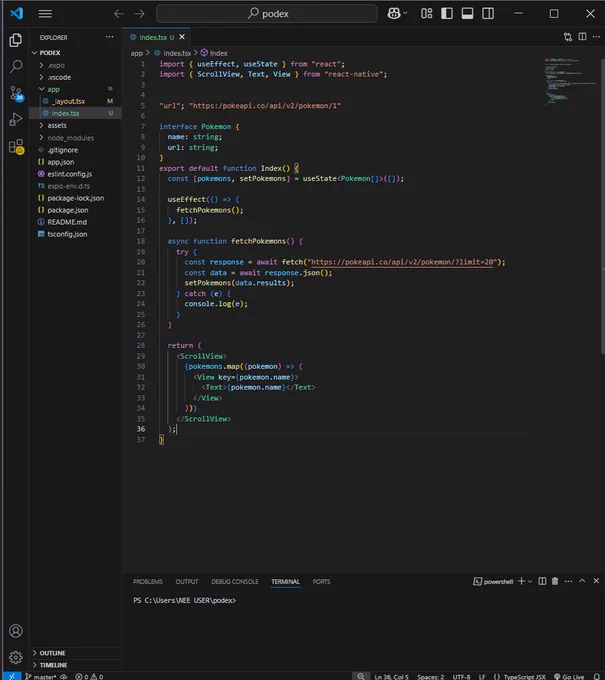Open the Copilot chat icon
This screenshot has width=605, height=680.
coord(394,13)
